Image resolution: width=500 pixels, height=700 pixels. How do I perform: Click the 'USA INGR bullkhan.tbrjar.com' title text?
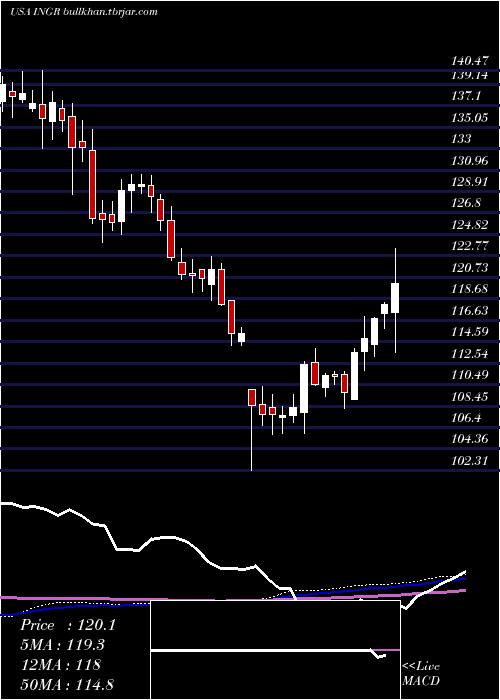pyautogui.click(x=83, y=12)
